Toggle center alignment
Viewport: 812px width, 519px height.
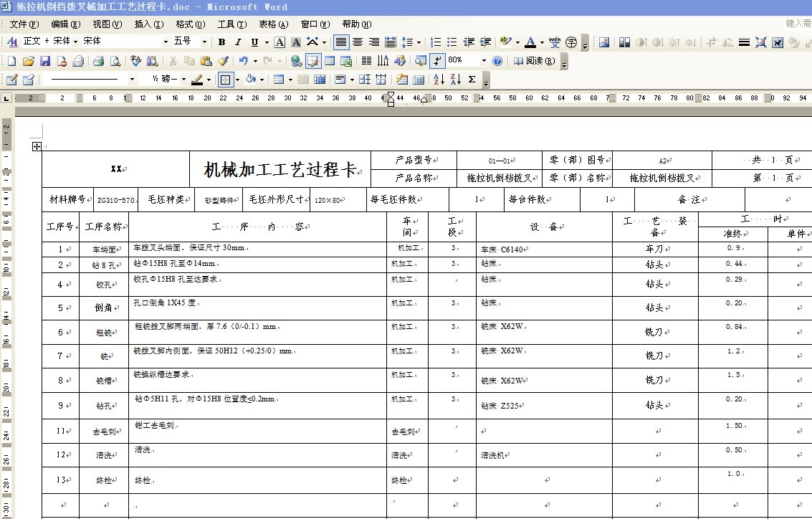click(358, 42)
